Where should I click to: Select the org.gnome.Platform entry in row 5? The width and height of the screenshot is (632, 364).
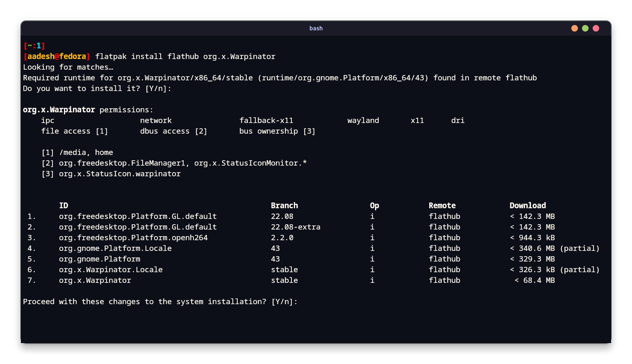coord(99,259)
